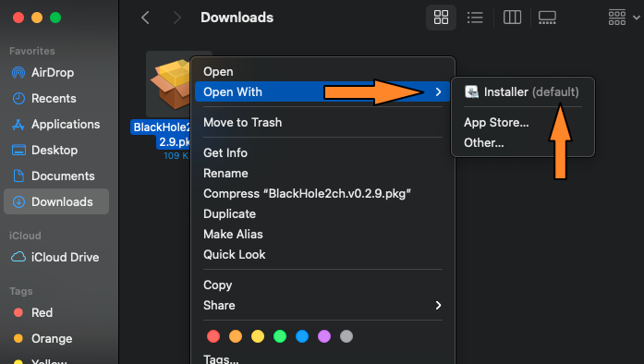This screenshot has width=644, height=364.
Task: Apply the orange tag color
Action: coord(236,336)
